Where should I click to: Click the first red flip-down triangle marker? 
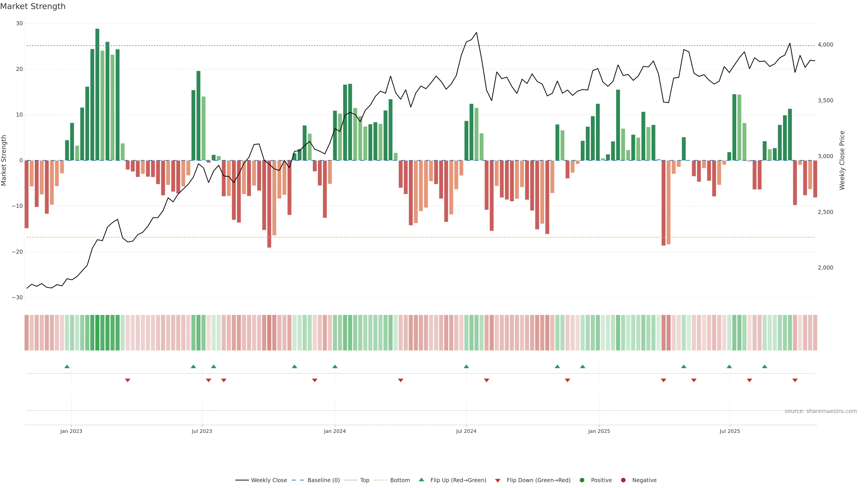pos(128,380)
